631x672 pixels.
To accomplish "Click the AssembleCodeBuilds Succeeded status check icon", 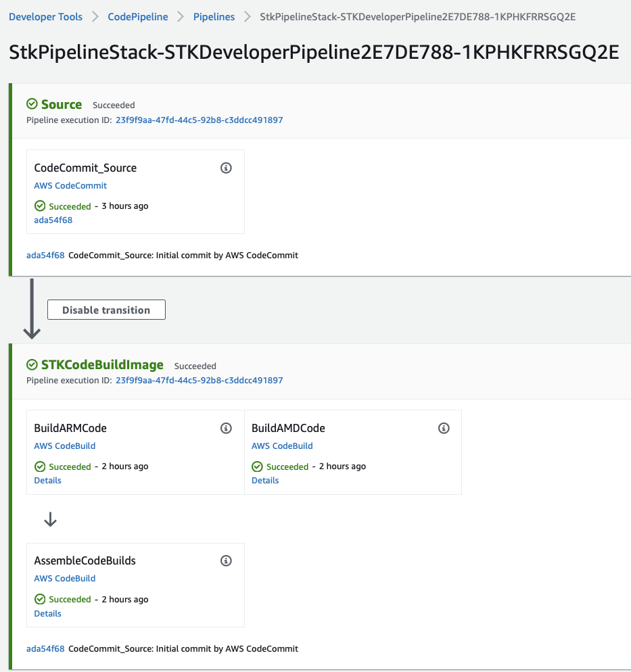I will point(40,599).
